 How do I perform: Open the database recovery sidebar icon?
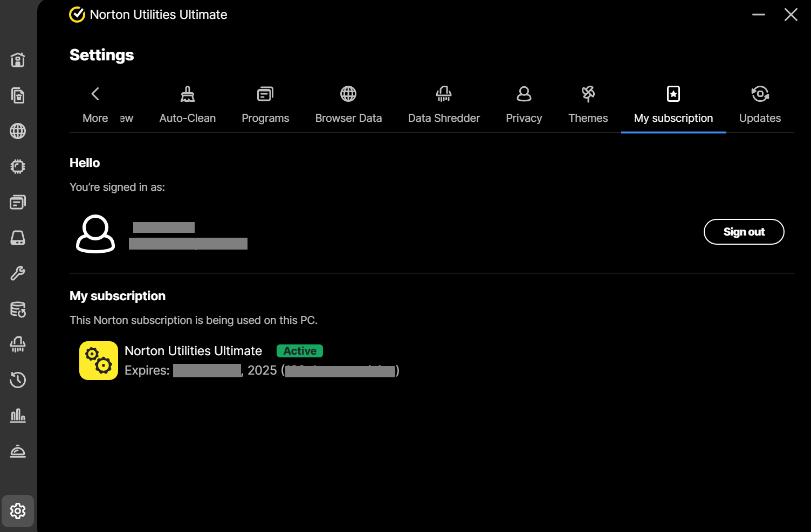point(18,309)
